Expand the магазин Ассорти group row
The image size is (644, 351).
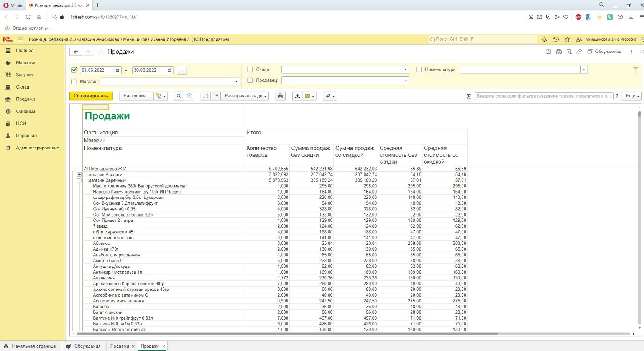point(79,174)
